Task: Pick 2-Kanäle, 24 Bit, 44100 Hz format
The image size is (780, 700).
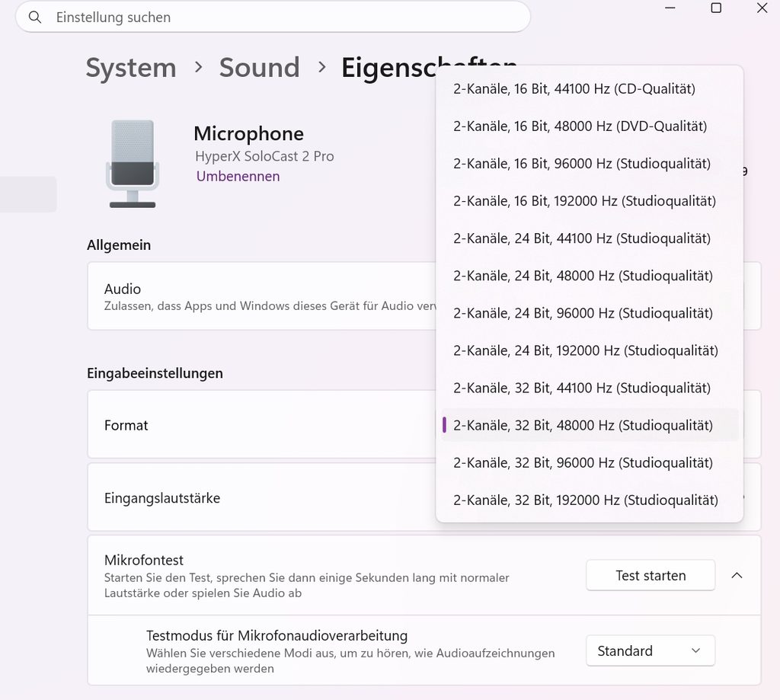Action: click(x=590, y=238)
